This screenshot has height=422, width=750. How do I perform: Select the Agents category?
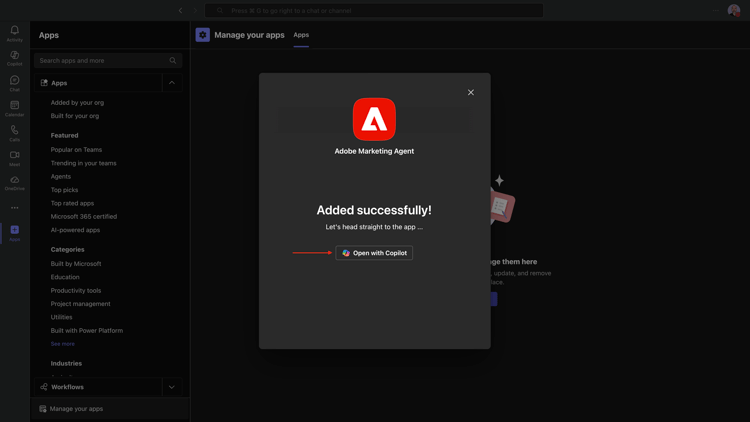click(61, 177)
